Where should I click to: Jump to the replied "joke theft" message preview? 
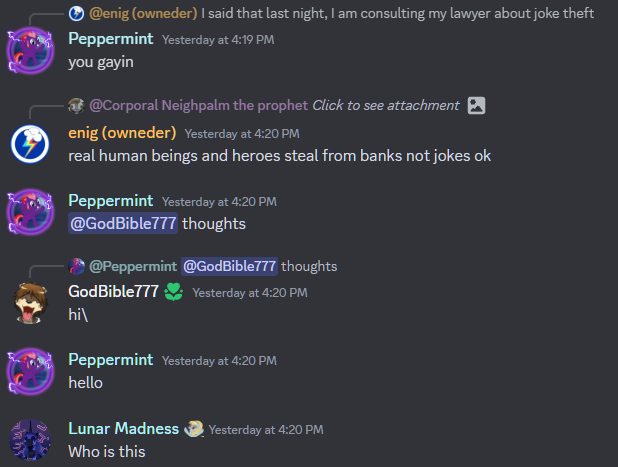pyautogui.click(x=397, y=13)
